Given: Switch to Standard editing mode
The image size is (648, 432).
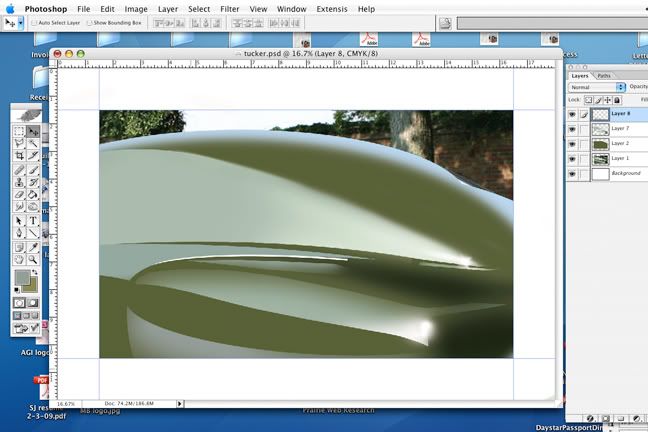Looking at the screenshot, I should tap(19, 303).
